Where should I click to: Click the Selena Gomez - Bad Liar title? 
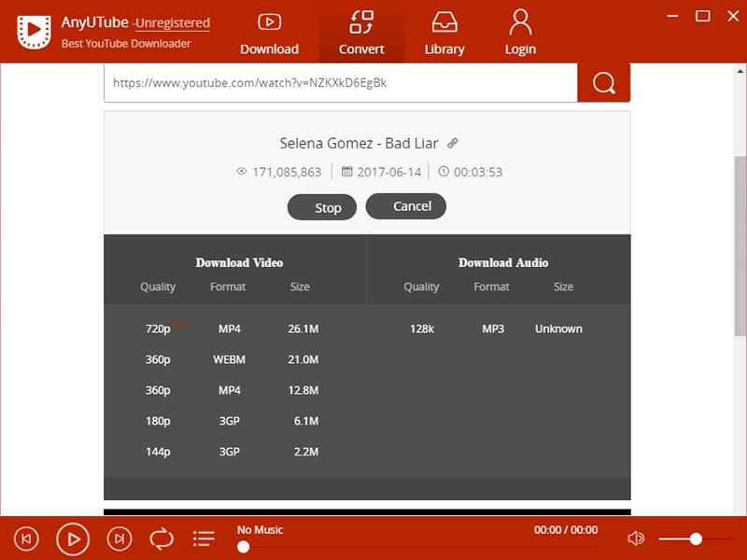pos(359,144)
